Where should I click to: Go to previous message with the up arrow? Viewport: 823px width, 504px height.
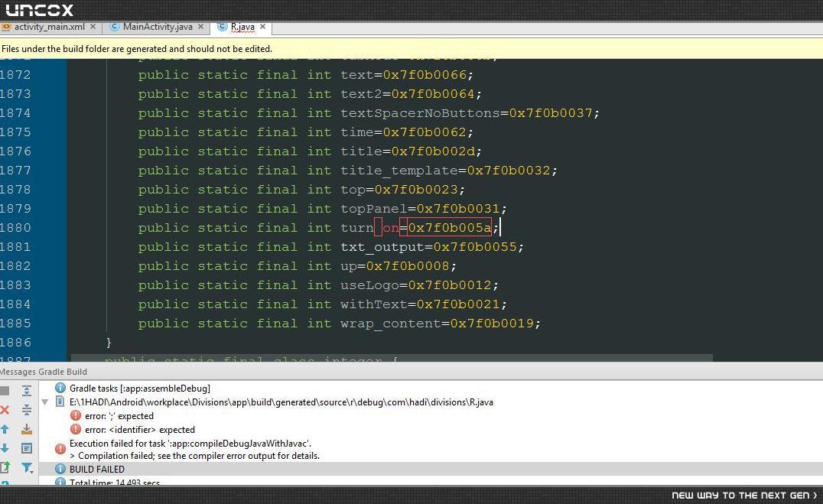pyautogui.click(x=5, y=430)
